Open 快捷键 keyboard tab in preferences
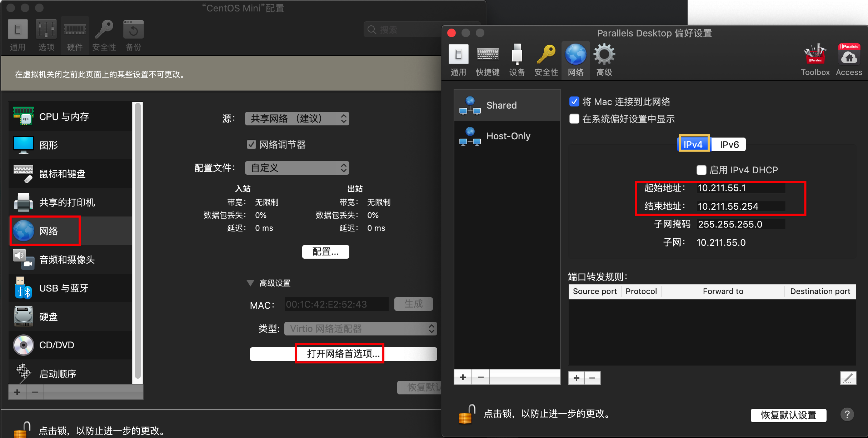Viewport: 868px width, 438px height. [x=488, y=60]
